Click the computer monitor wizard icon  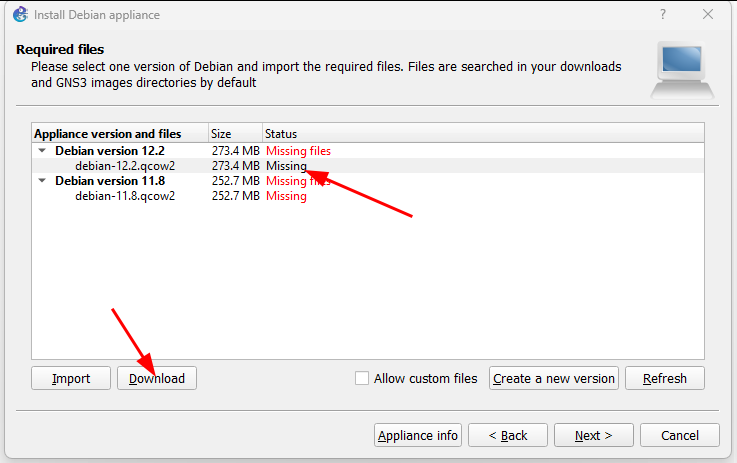click(x=683, y=70)
